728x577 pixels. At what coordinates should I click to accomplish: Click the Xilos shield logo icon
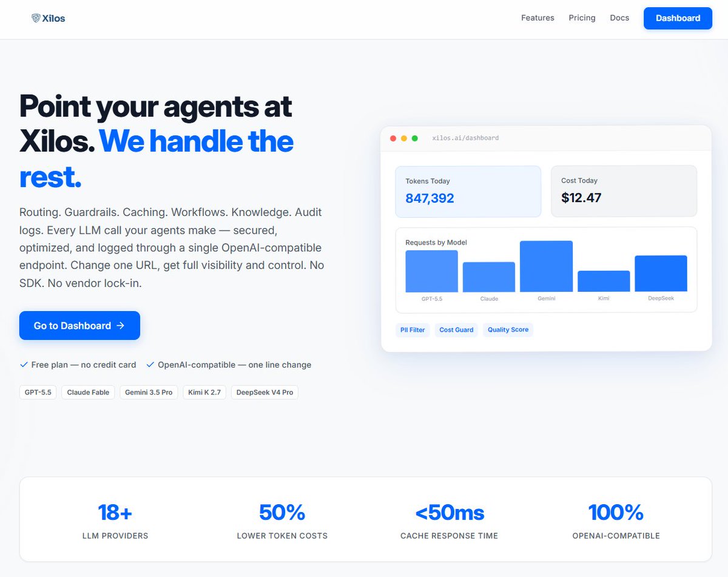[x=36, y=18]
